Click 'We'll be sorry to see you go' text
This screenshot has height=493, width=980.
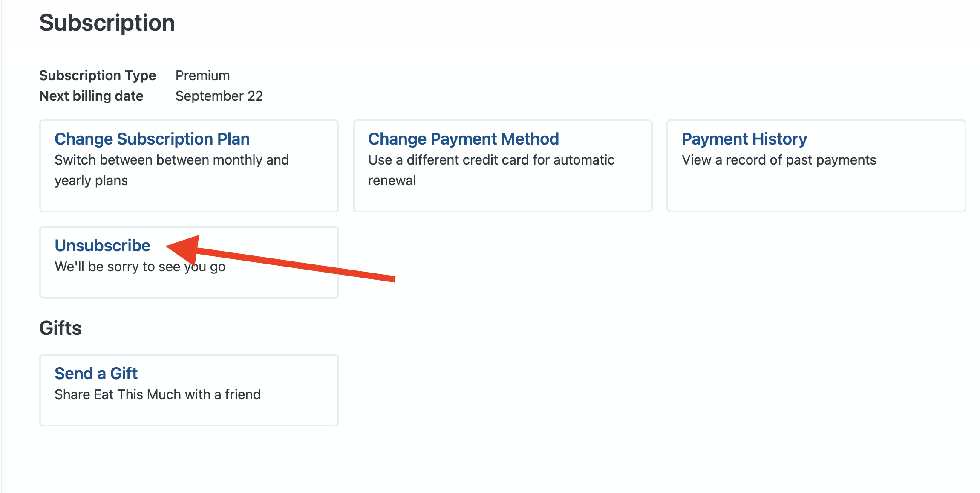[x=140, y=267]
